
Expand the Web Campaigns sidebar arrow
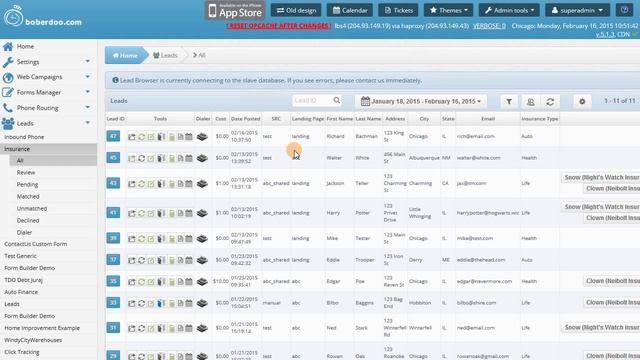pos(88,77)
